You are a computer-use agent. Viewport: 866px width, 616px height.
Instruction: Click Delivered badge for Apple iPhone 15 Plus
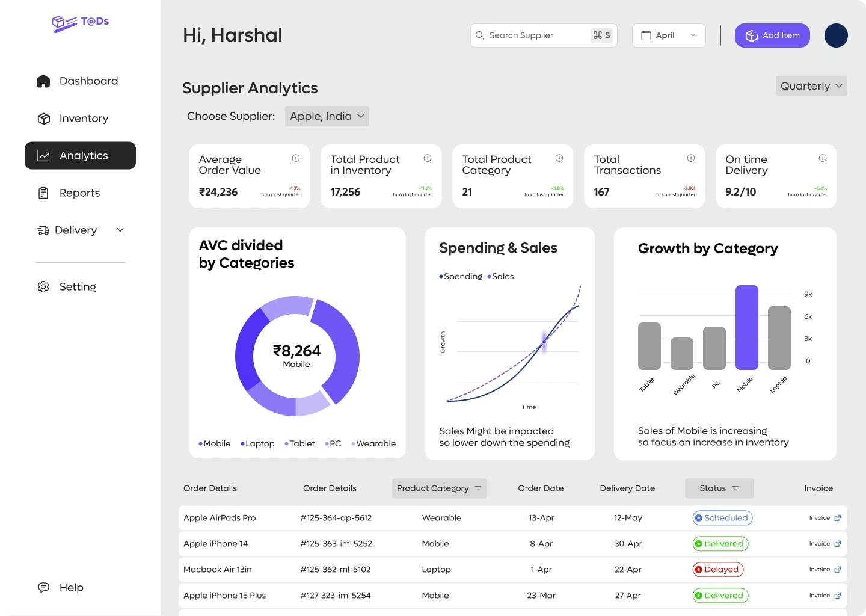point(720,596)
